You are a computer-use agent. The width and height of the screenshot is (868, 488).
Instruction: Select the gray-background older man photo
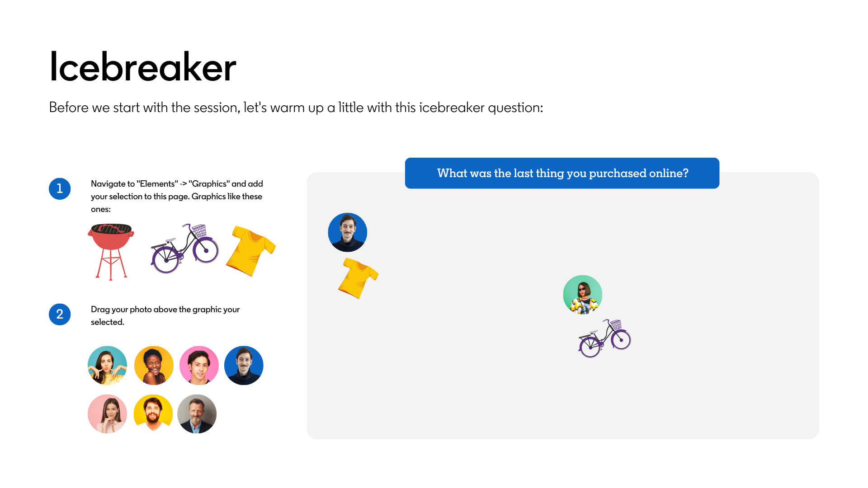(x=197, y=414)
